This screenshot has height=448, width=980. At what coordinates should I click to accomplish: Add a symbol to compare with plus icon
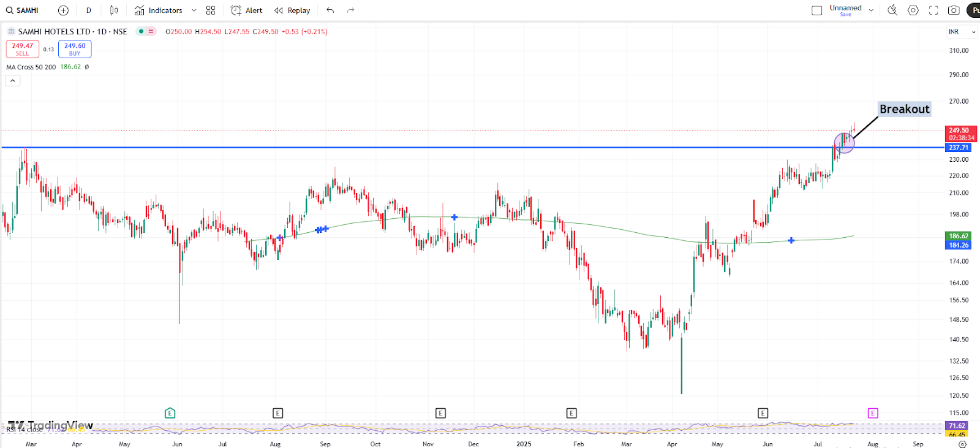coord(63,10)
